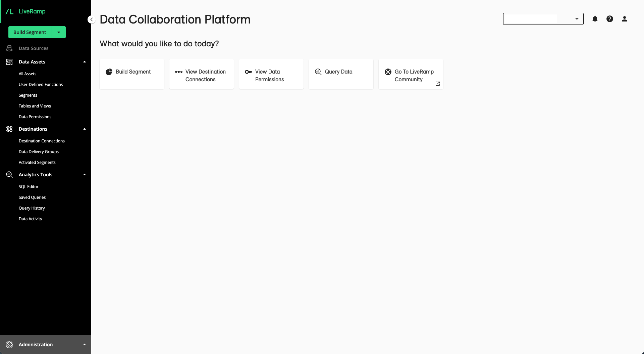Open the help question mark icon
This screenshot has height=354, width=644.
610,19
